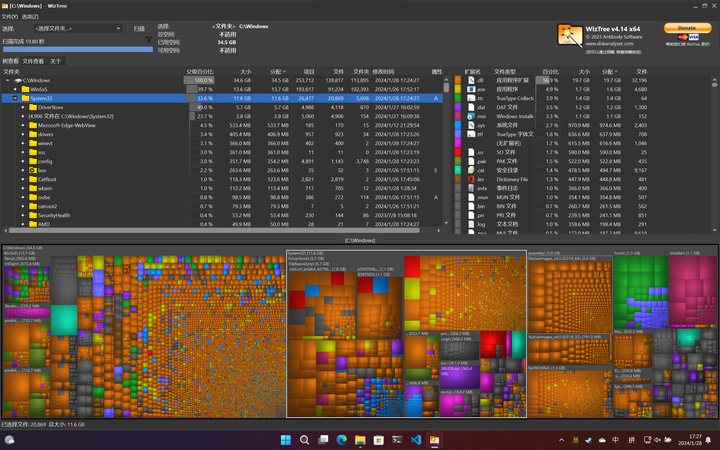Switch to the 文件查看 tab

tap(33, 61)
